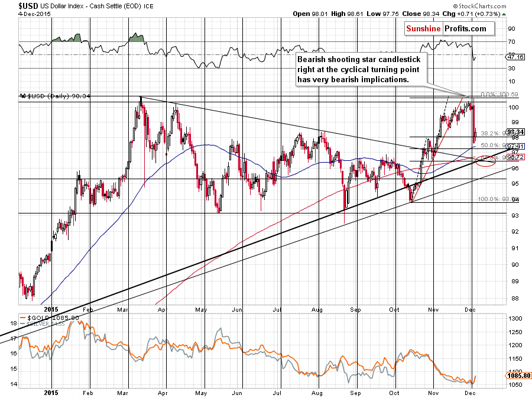Click the 1300 level on gold axis

click(x=515, y=319)
